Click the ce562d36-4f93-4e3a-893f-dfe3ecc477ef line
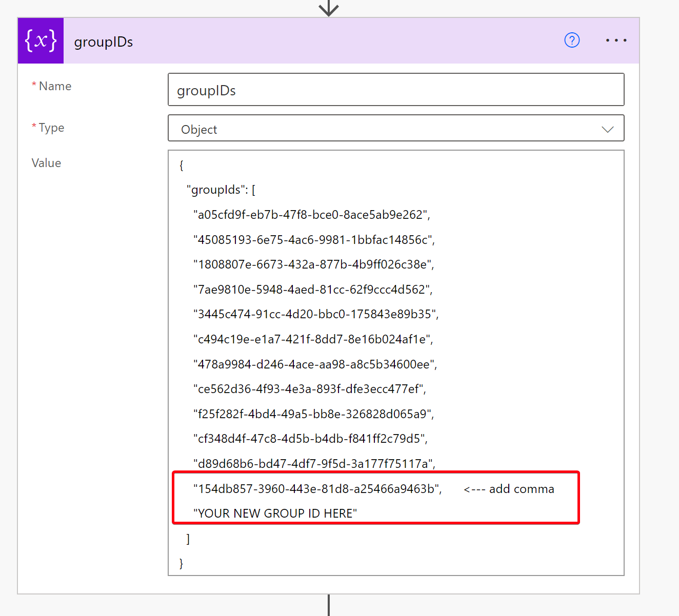Image resolution: width=679 pixels, height=616 pixels. 310,389
